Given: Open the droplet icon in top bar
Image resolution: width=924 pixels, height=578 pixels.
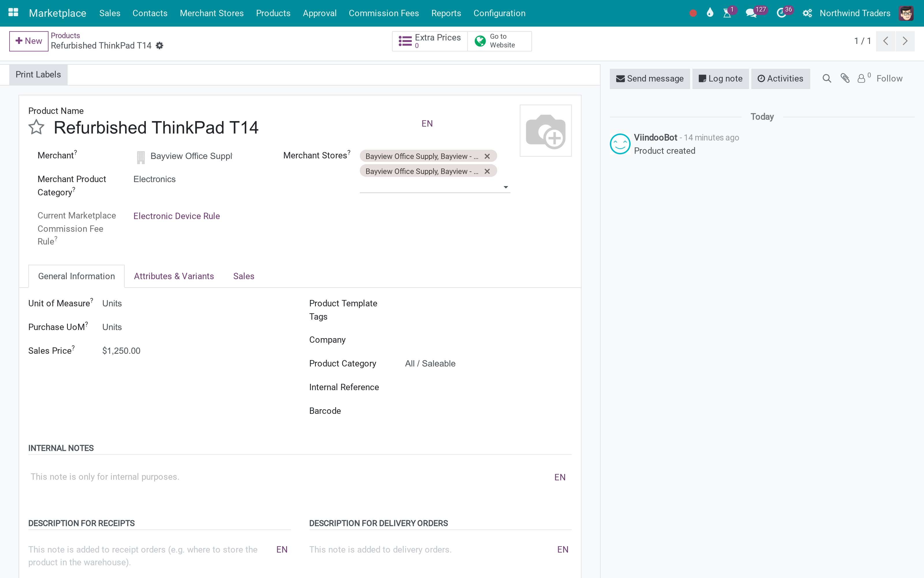Looking at the screenshot, I should click(710, 13).
